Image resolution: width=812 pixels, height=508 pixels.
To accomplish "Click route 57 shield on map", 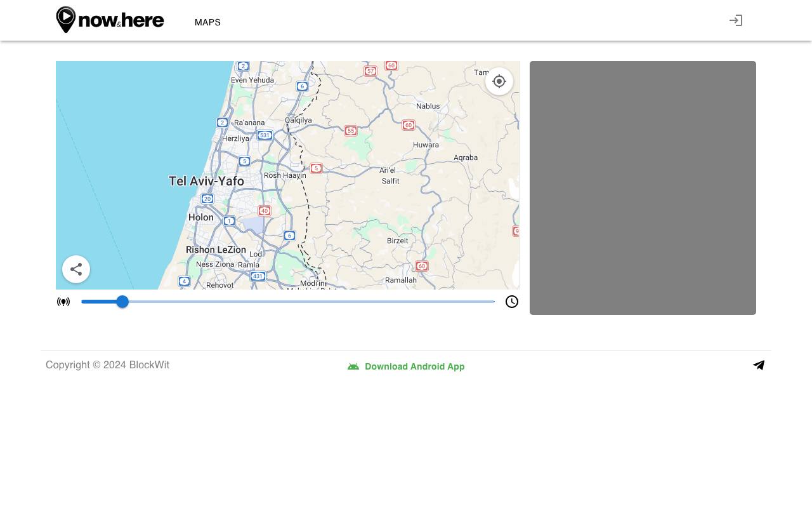I will (370, 71).
